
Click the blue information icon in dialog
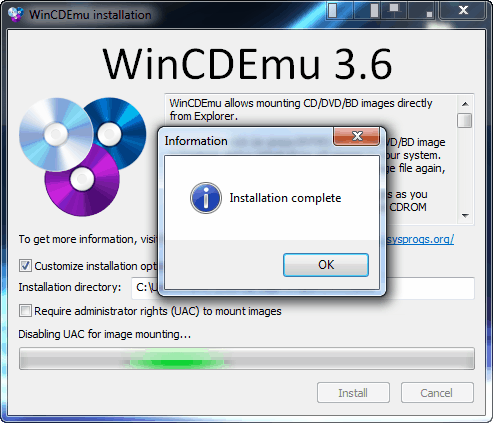tap(206, 198)
